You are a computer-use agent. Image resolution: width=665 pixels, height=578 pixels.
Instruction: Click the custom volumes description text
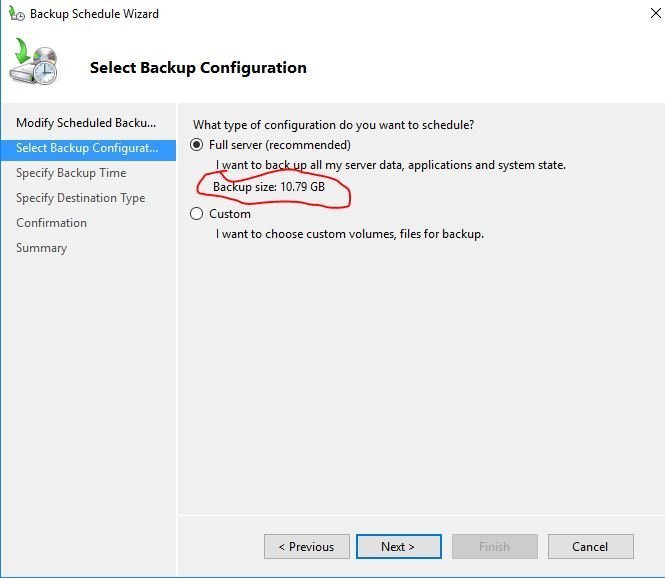(x=350, y=234)
